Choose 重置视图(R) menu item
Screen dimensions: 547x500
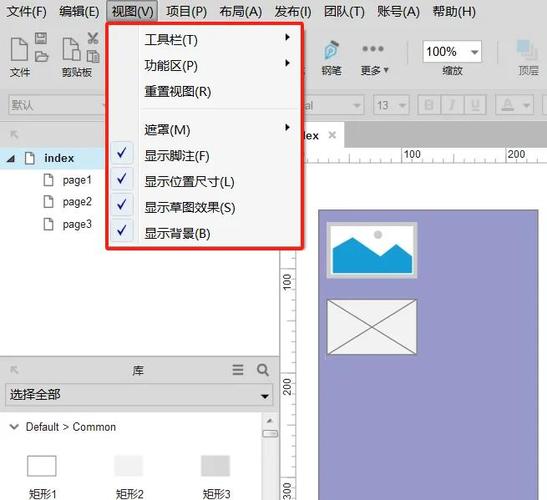coord(204,91)
